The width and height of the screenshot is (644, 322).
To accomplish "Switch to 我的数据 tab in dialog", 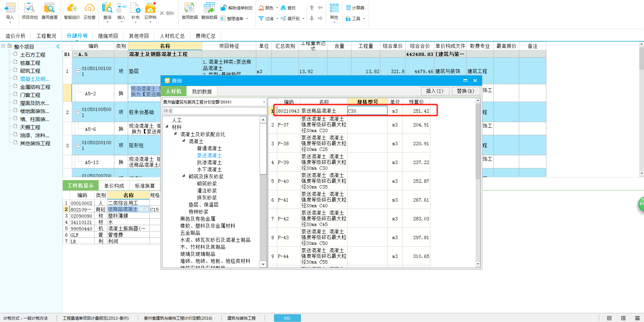I will tap(202, 91).
